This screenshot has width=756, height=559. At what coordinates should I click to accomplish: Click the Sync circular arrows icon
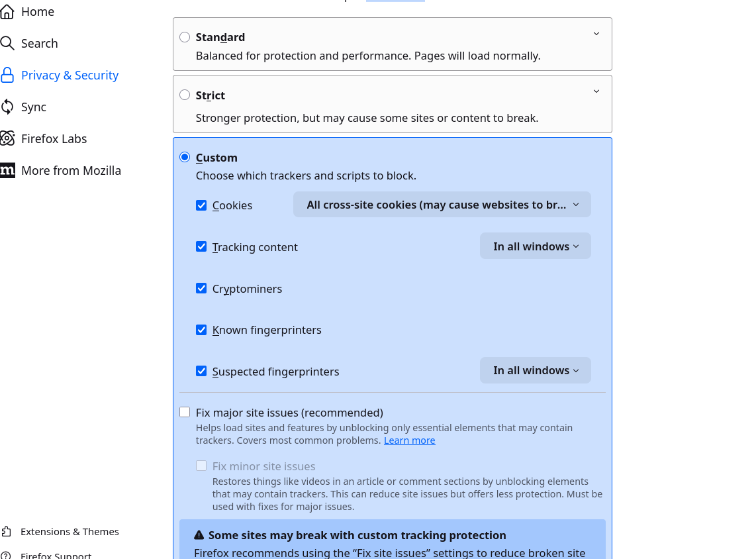7,107
